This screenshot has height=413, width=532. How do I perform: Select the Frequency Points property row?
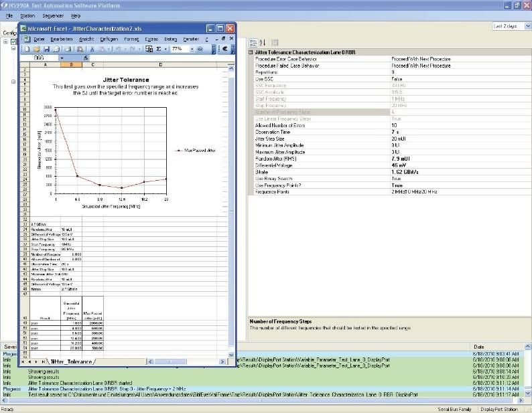click(390, 192)
